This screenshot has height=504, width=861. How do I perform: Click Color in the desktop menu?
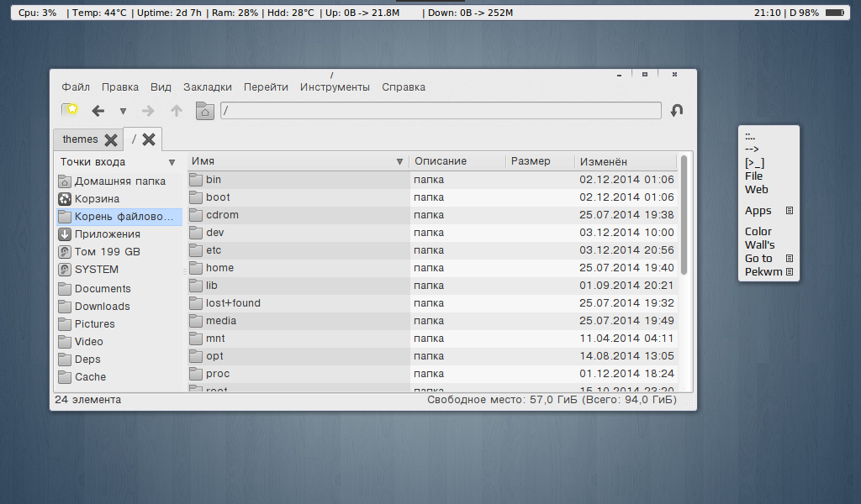click(x=758, y=232)
